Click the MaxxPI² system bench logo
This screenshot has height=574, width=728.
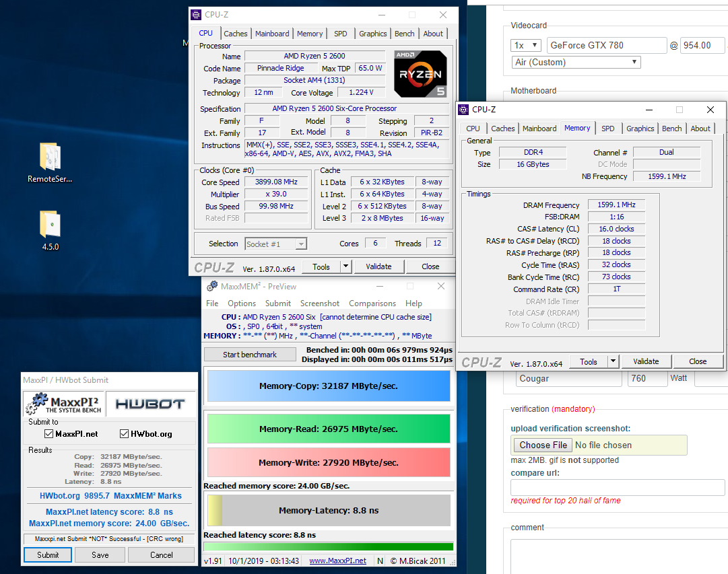click(x=63, y=403)
